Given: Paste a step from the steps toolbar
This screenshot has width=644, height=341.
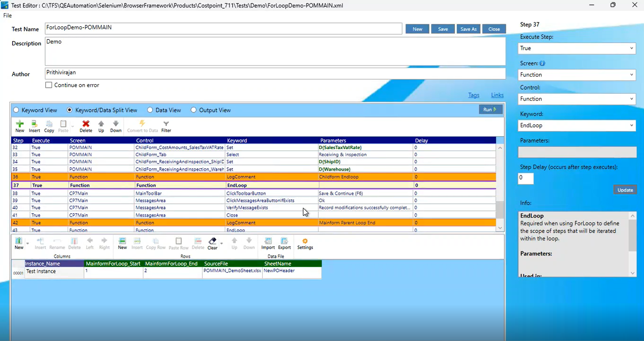Looking at the screenshot, I should [63, 126].
